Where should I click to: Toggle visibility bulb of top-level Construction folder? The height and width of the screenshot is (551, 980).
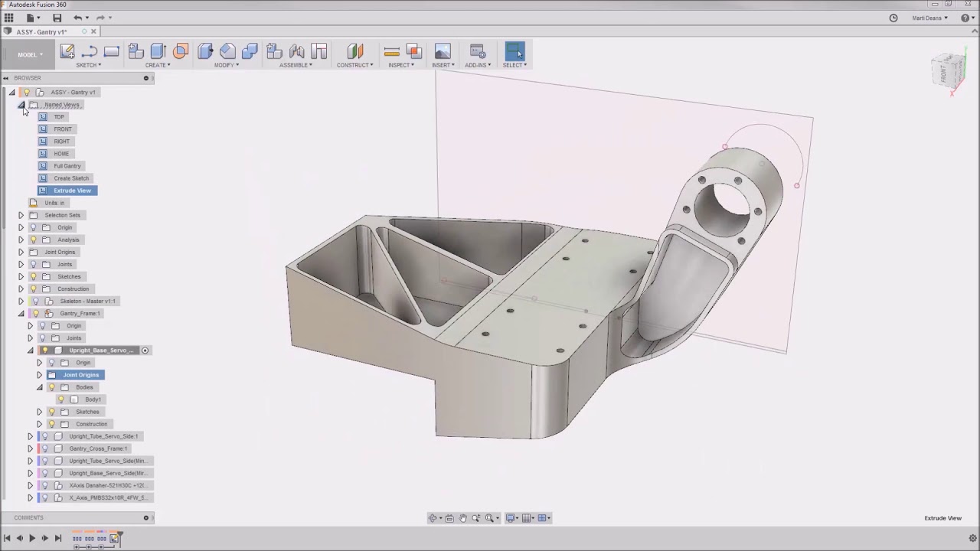click(33, 289)
